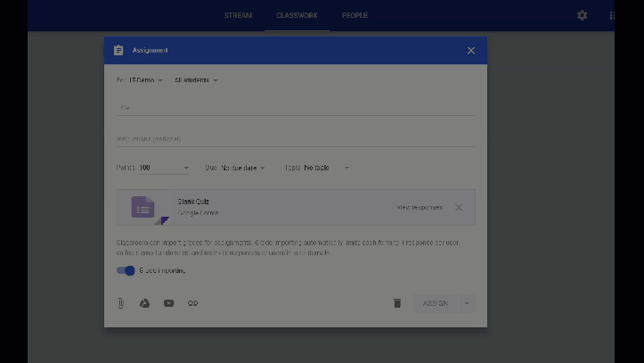Image resolution: width=644 pixels, height=363 pixels.
Task: Remove the Blank Quiz attachment
Action: [x=459, y=208]
